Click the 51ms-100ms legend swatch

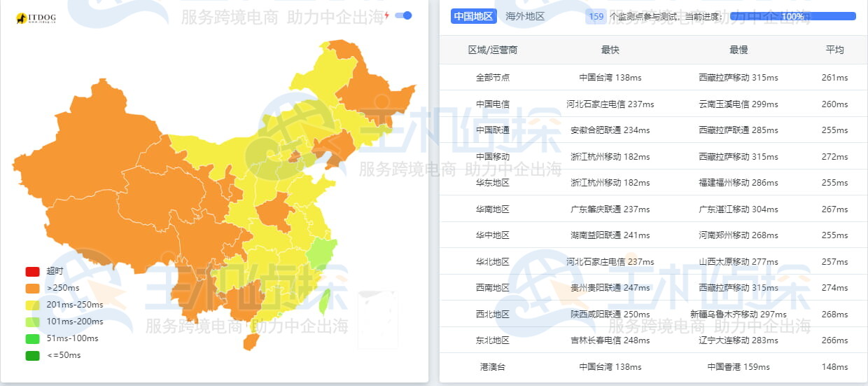coord(32,338)
